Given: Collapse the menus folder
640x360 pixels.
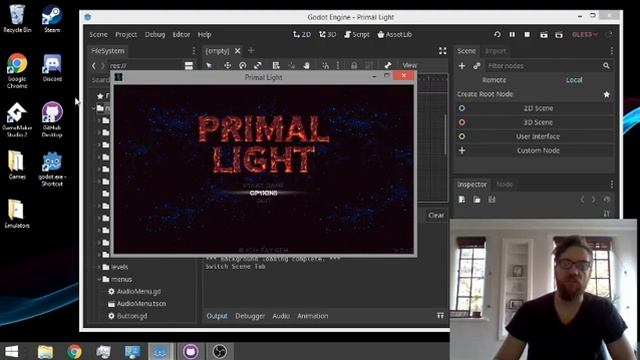Looking at the screenshot, I should 99,280.
